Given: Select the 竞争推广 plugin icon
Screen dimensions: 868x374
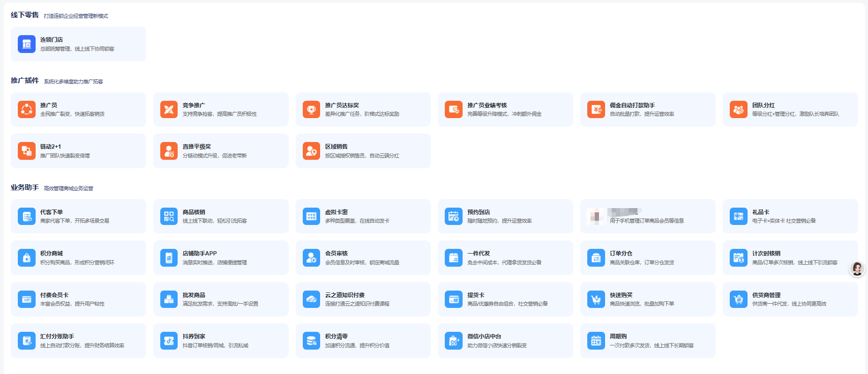Looking at the screenshot, I should click(169, 110).
